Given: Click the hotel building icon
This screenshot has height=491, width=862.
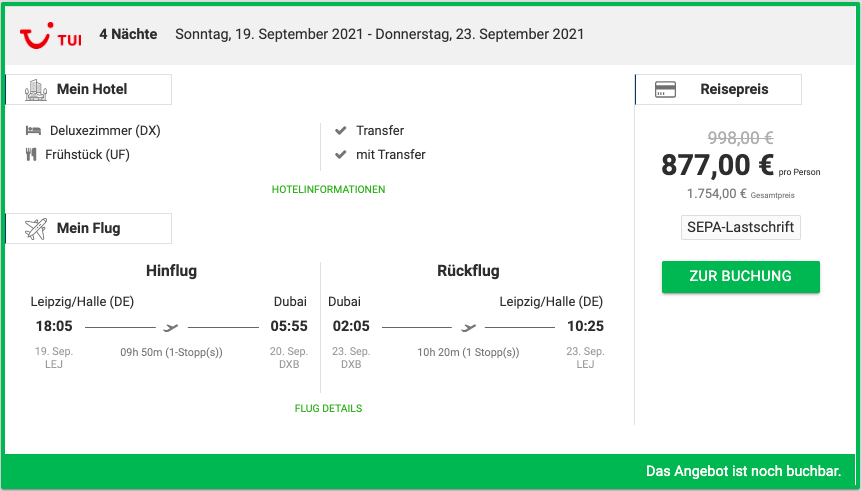Looking at the screenshot, I should tap(36, 90).
